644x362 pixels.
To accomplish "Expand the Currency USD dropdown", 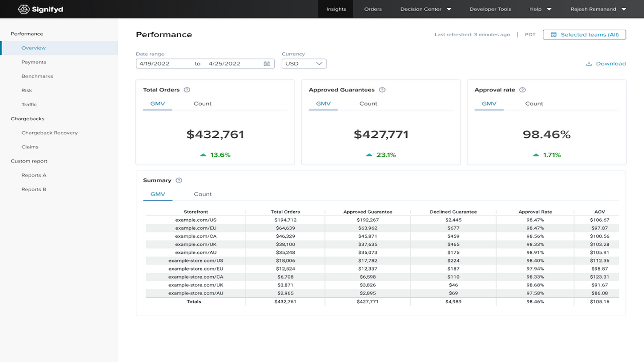I will pyautogui.click(x=304, y=64).
